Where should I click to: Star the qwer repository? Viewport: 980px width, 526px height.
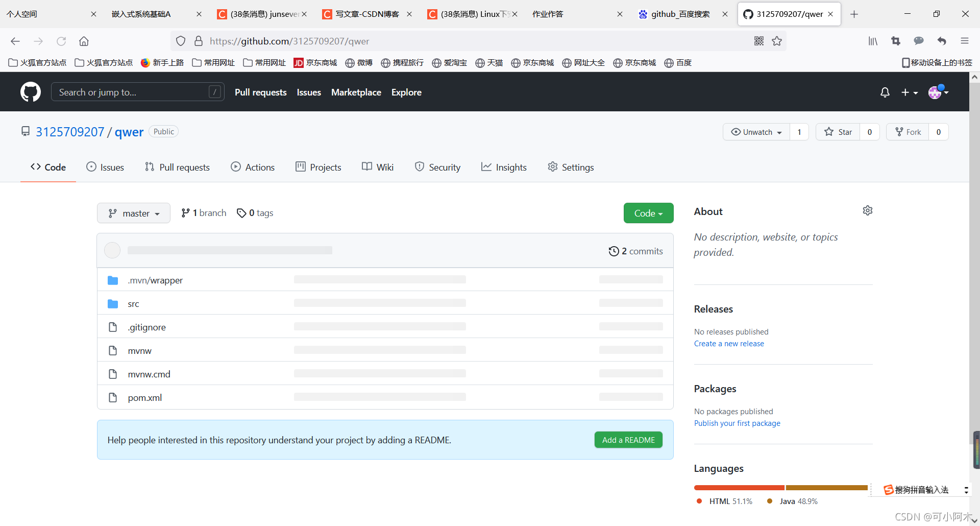click(x=839, y=132)
